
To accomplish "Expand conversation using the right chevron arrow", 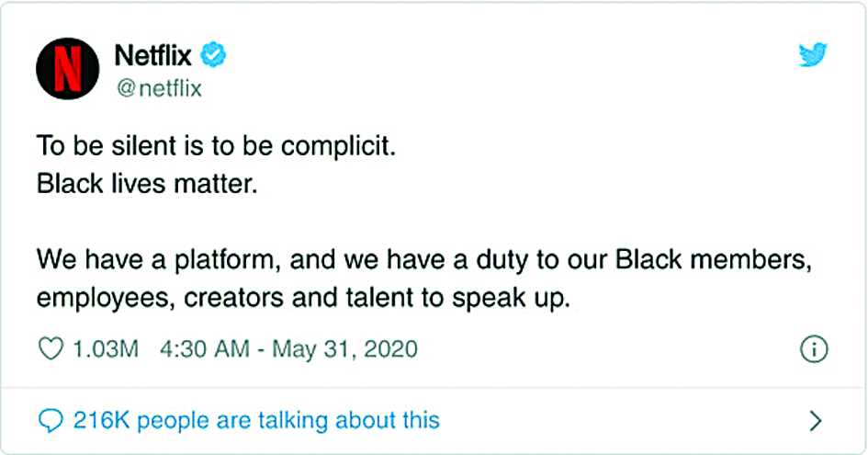I will coord(816,421).
